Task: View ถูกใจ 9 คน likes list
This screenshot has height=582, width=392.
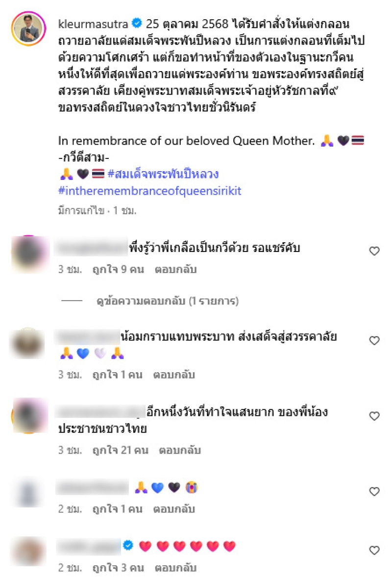Action: (118, 269)
